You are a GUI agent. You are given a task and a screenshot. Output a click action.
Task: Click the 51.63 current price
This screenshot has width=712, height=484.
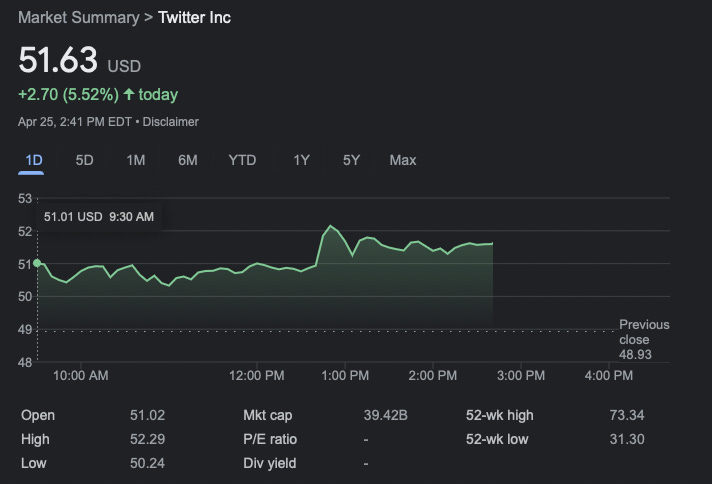coord(58,60)
